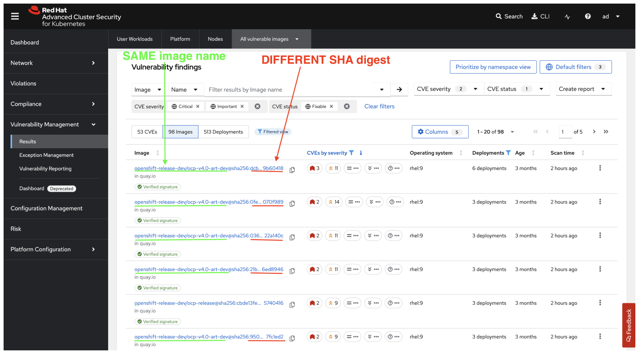Copy image name ending 7fc1ed2

[292, 339]
